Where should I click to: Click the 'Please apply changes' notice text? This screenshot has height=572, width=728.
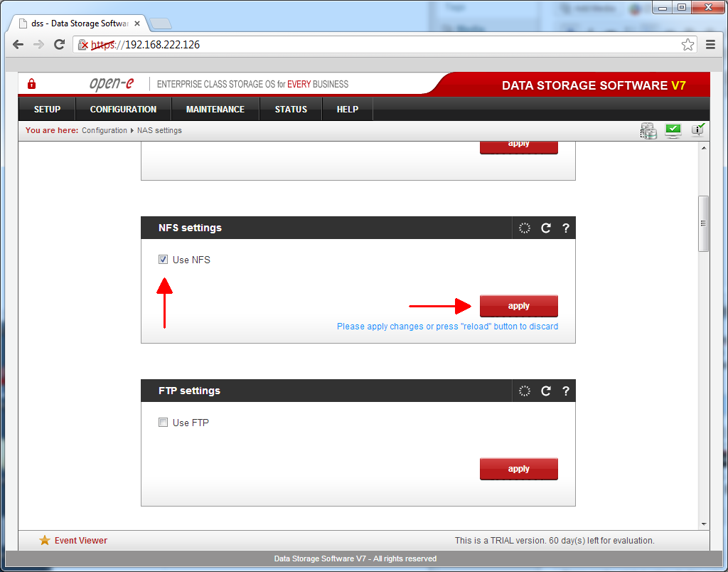(448, 327)
